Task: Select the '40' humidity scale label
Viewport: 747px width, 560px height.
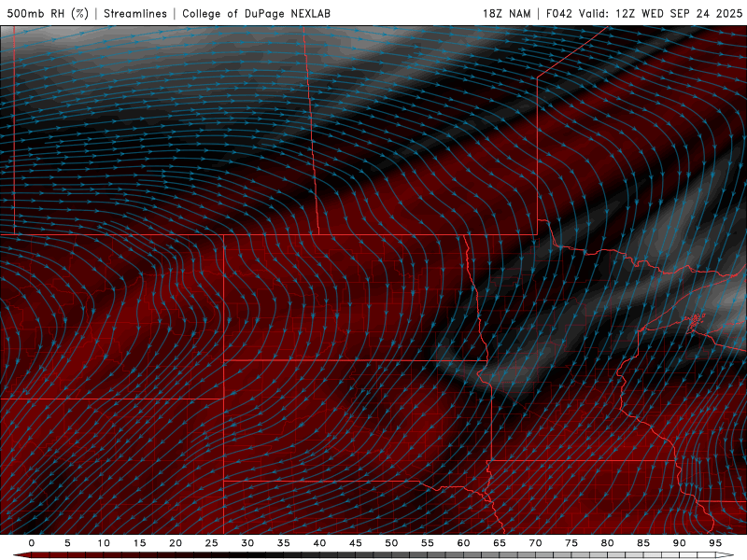Action: (319, 543)
